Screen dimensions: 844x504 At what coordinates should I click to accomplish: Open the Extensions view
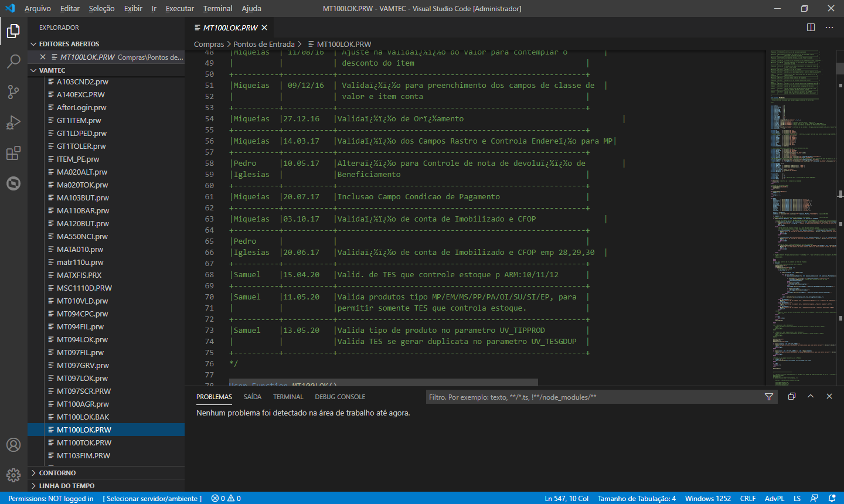[x=13, y=153]
